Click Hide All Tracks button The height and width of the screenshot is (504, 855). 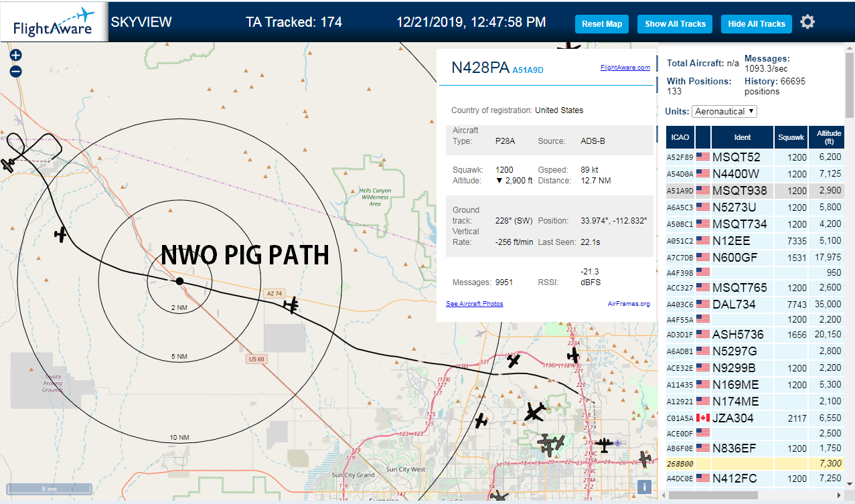pos(757,23)
